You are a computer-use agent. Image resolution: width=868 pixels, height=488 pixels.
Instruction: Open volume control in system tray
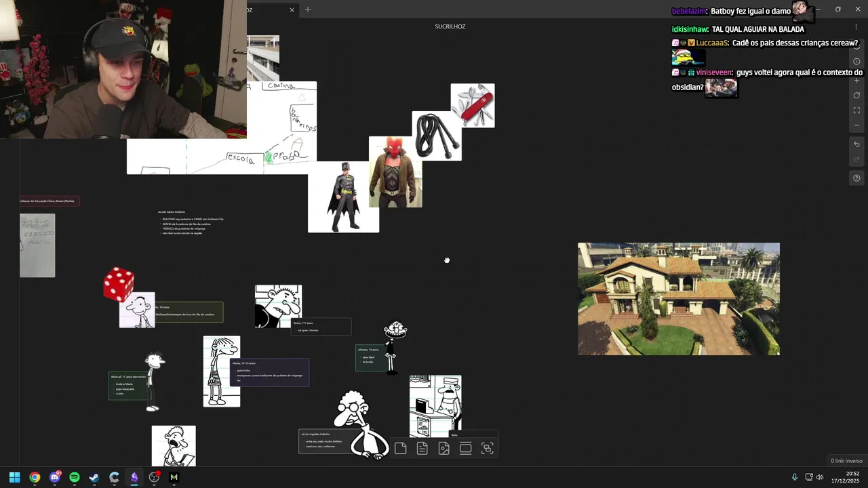coord(820,477)
